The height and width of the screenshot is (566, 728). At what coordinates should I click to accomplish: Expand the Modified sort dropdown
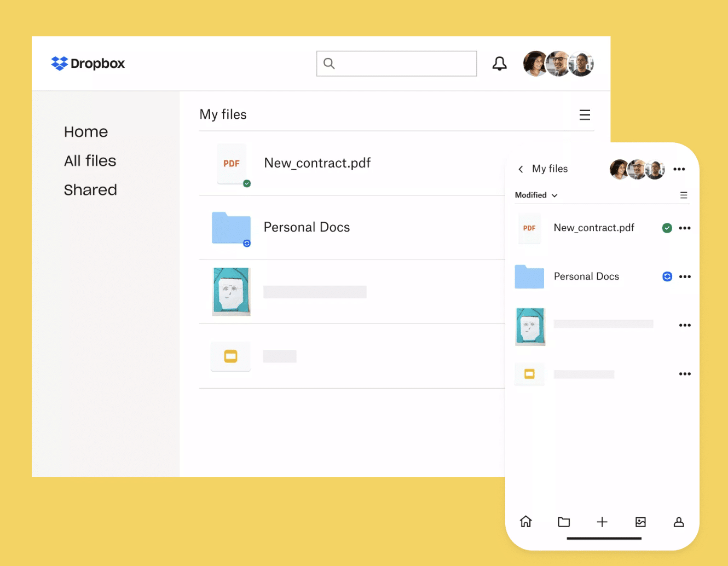(536, 195)
